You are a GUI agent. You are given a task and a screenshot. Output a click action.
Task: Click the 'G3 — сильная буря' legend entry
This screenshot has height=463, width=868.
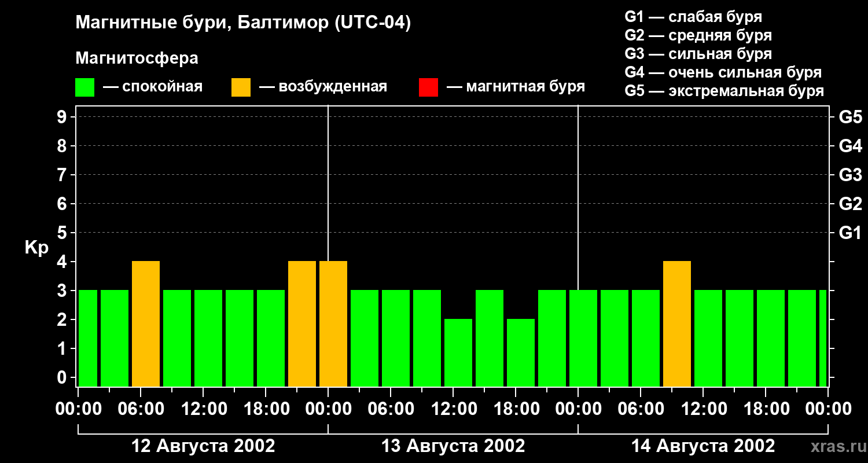point(698,54)
